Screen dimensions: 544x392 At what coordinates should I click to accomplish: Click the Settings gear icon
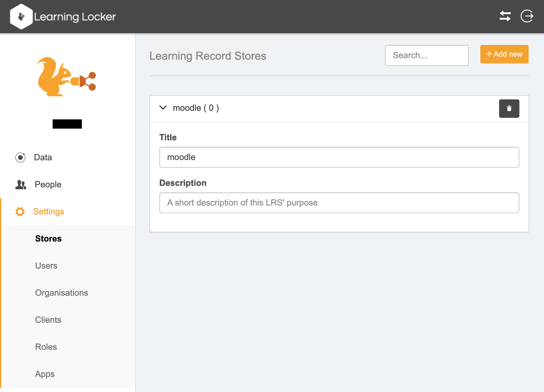click(20, 212)
